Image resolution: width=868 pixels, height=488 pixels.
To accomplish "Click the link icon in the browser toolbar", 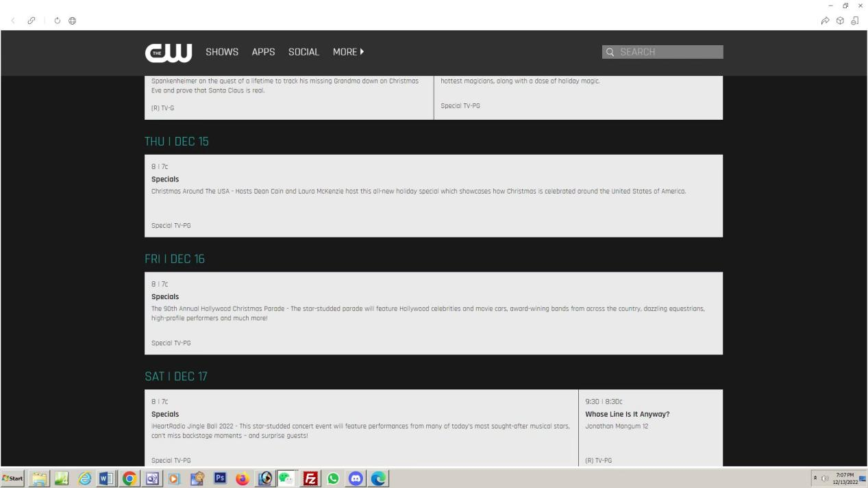I will [31, 21].
